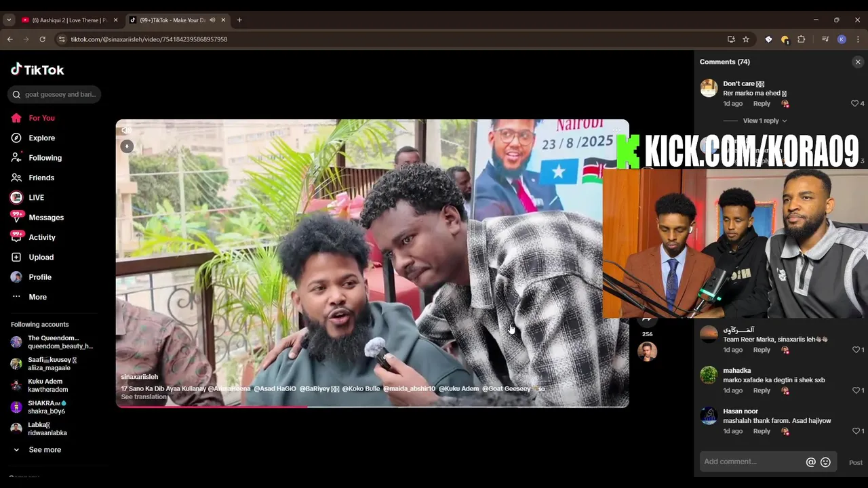Viewport: 868px width, 488px height.
Task: Open a new browser tab
Action: point(239,20)
